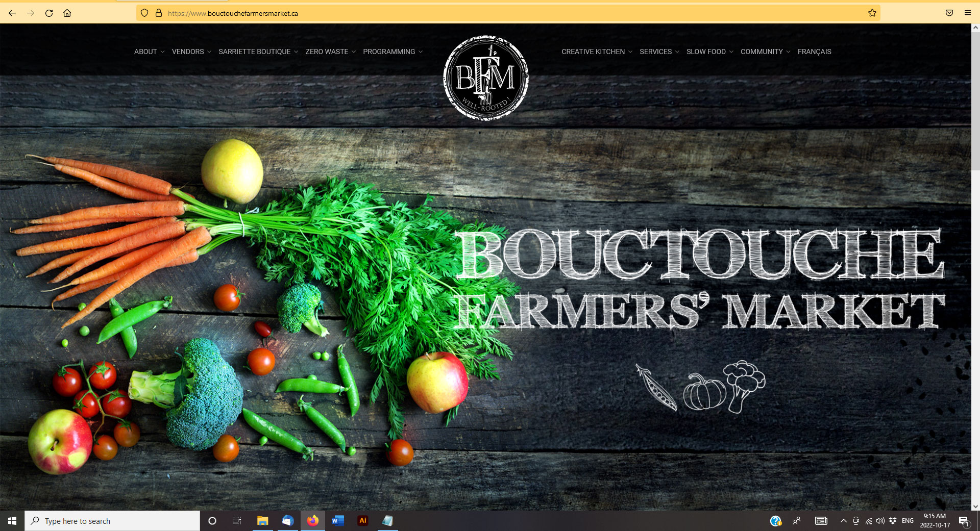Screen dimensions: 980x531
Task: Open Microsoft Word from taskbar
Action: click(x=338, y=521)
